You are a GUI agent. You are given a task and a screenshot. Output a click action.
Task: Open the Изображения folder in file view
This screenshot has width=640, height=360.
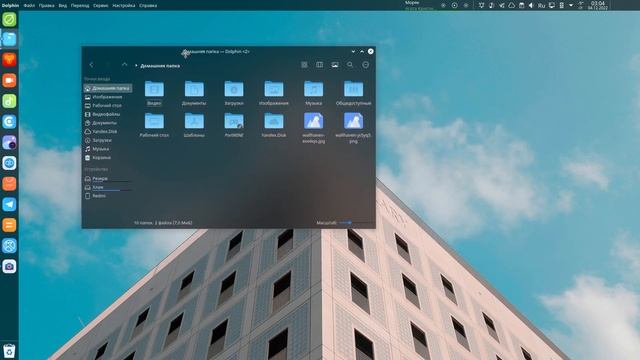274,93
